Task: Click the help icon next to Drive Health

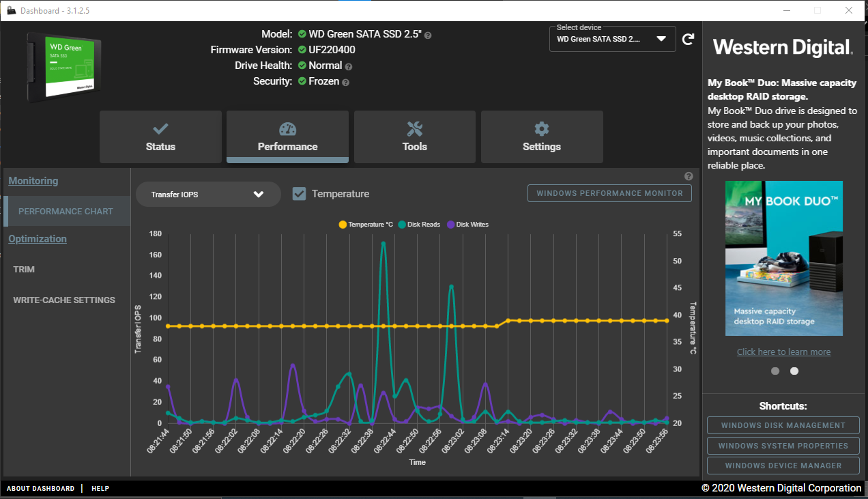Action: click(349, 67)
